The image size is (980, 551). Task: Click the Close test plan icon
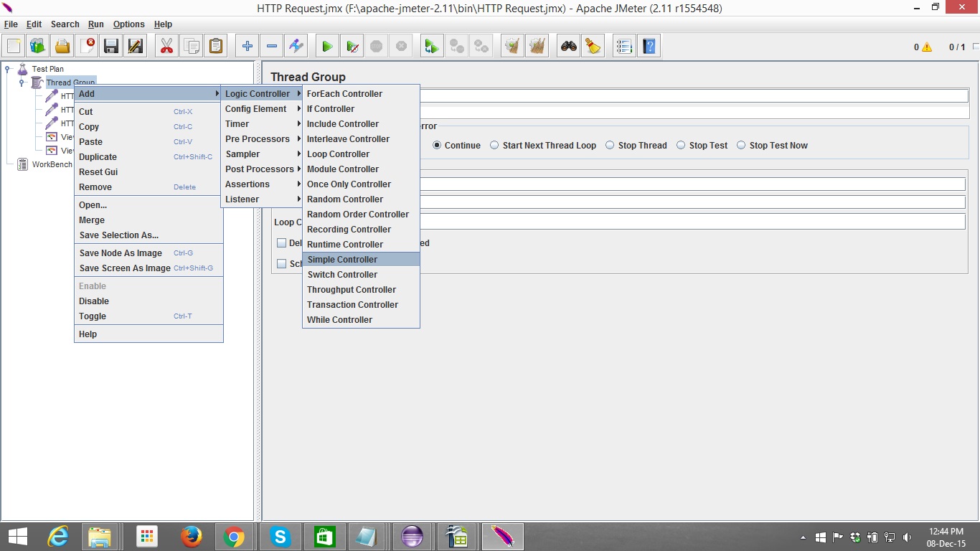(87, 47)
